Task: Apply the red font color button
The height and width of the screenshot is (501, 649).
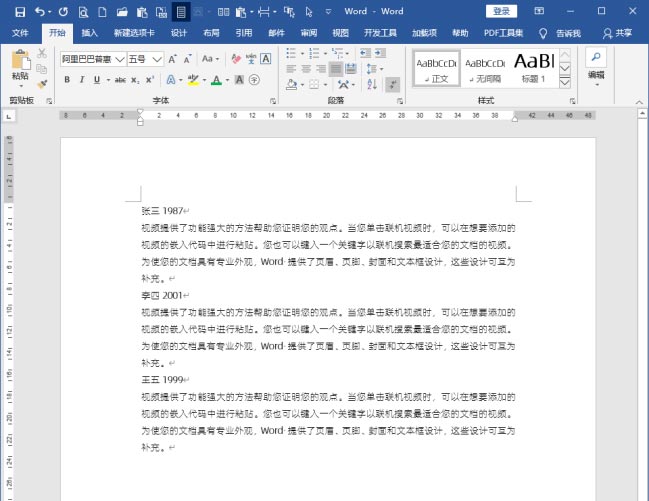Action: tap(216, 79)
